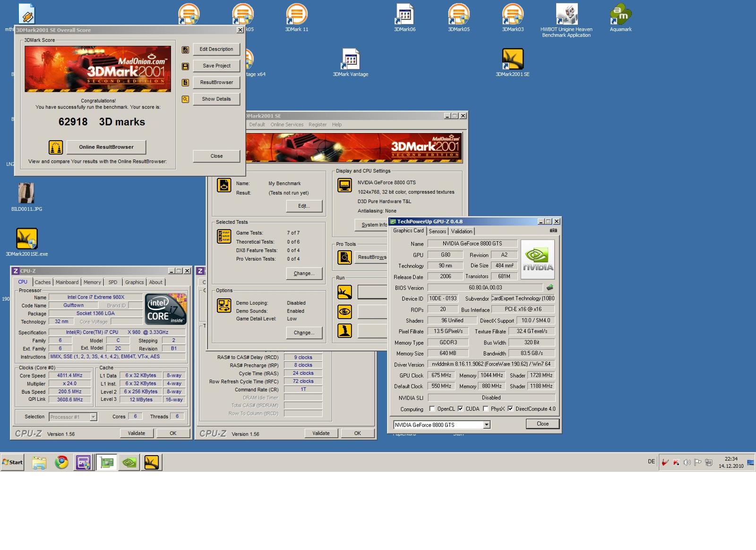
Task: Open the folder explorer on the taskbar
Action: coord(39,463)
